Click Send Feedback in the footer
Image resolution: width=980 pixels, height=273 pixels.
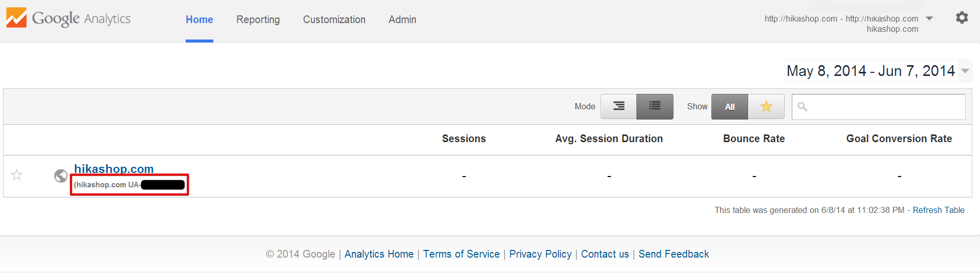674,254
